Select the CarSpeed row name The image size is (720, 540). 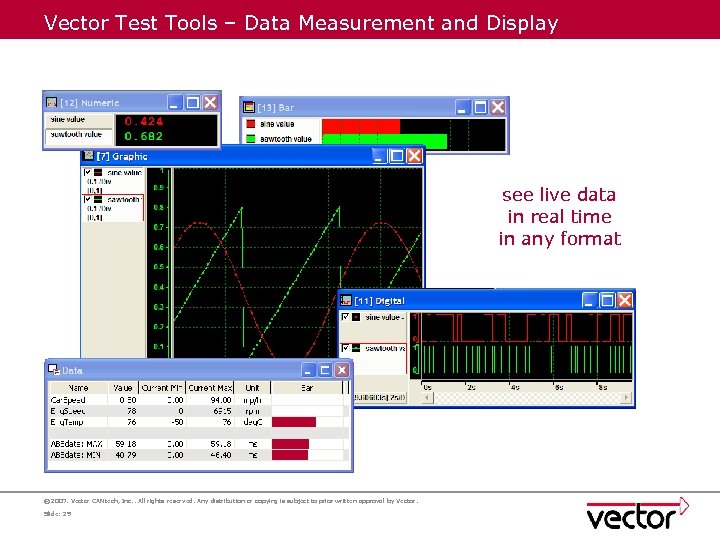[x=68, y=400]
